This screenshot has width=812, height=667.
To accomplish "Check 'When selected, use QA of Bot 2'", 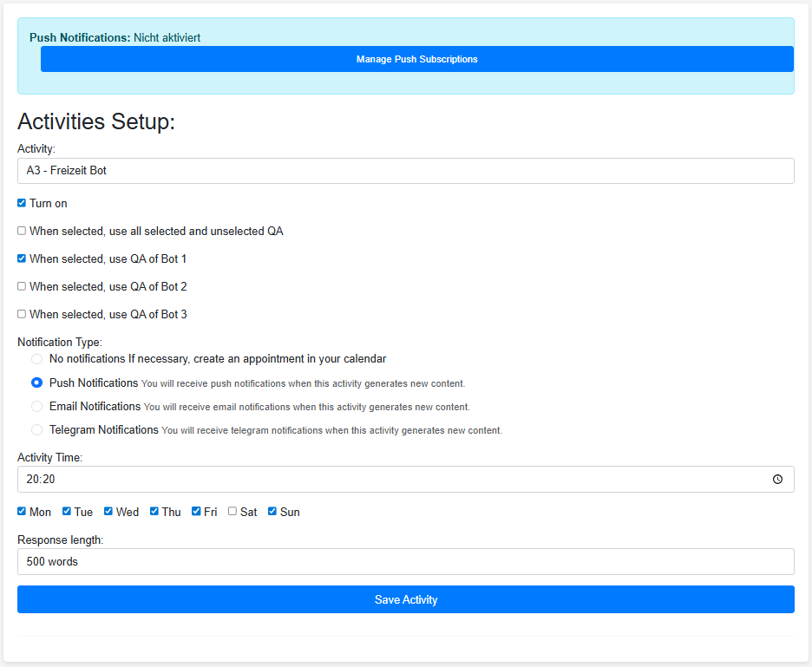I will pos(21,286).
